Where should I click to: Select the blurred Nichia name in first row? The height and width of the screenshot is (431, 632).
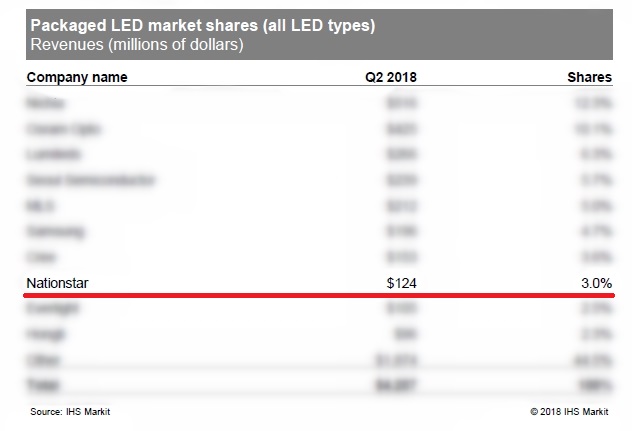[x=45, y=103]
